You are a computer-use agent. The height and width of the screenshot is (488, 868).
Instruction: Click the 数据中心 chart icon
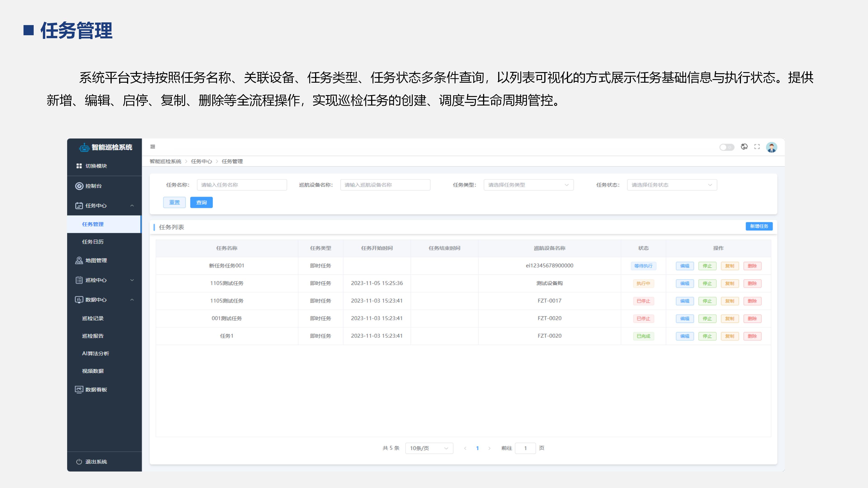click(x=79, y=300)
